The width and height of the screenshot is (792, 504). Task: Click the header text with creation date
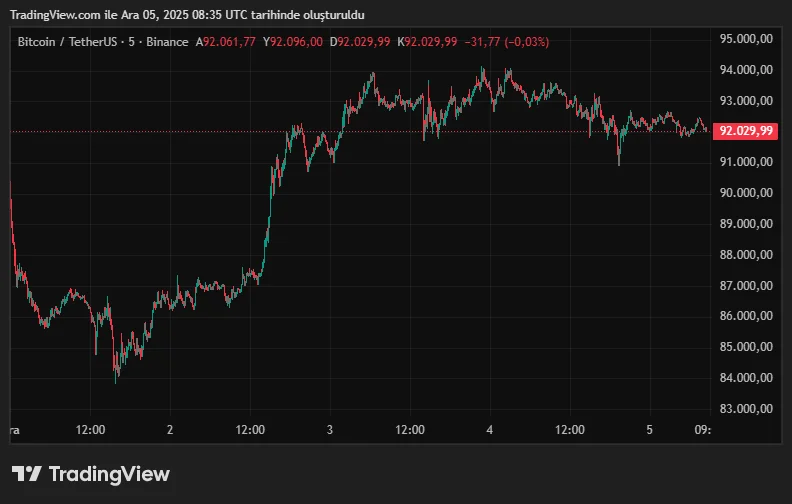(x=189, y=15)
